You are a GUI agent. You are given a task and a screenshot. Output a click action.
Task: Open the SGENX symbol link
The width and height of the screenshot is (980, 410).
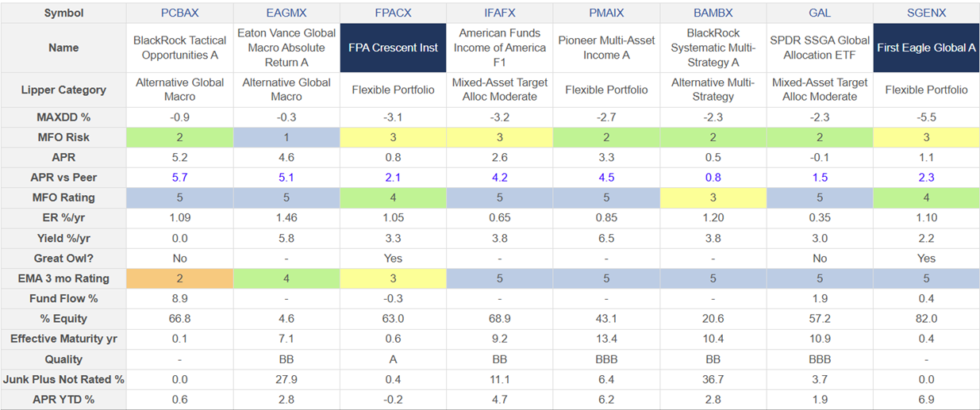(x=926, y=13)
